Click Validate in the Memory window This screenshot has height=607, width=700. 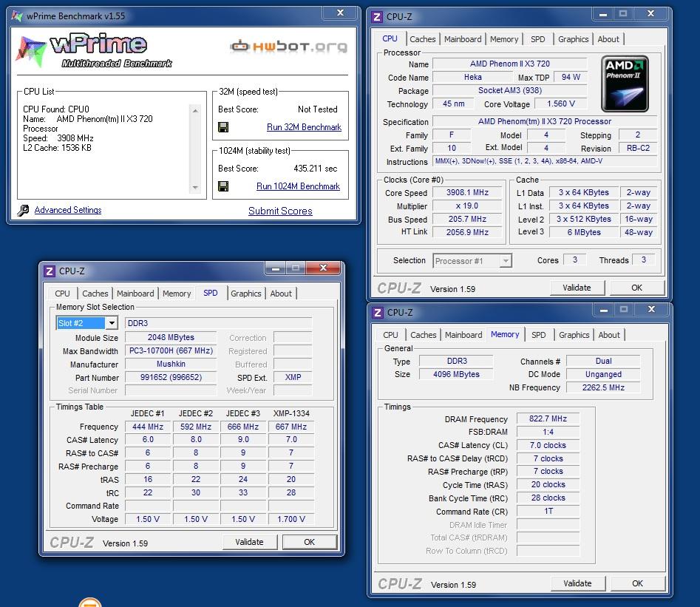tap(578, 584)
